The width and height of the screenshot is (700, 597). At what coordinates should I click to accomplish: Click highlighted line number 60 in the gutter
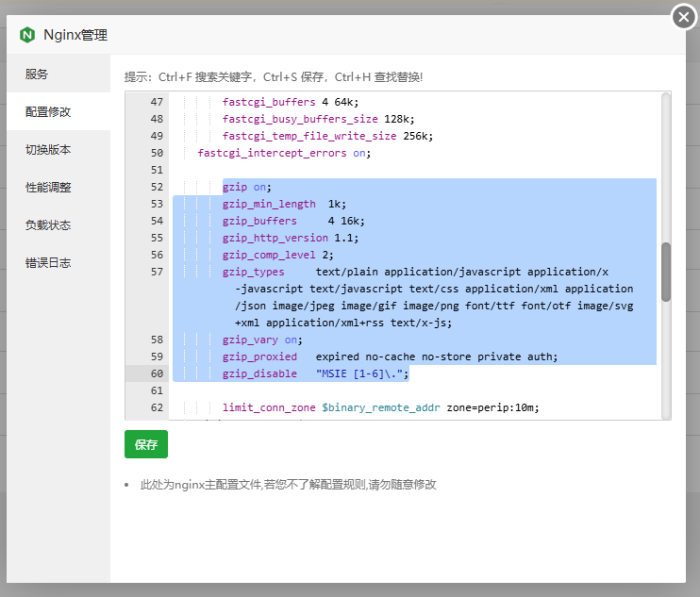(x=156, y=373)
